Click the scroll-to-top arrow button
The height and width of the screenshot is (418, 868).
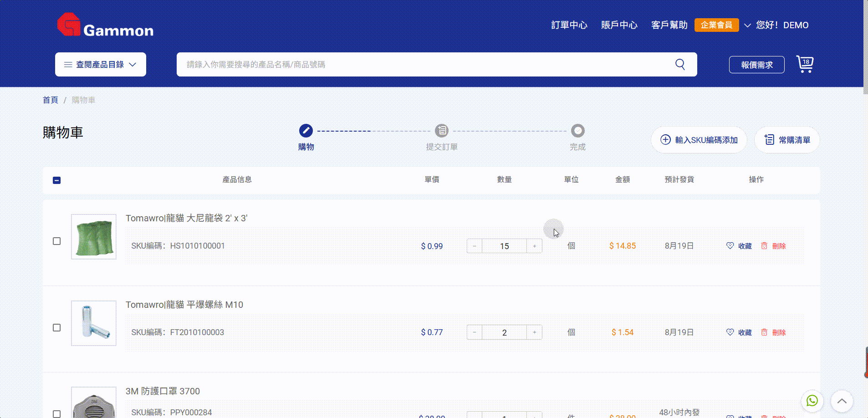pyautogui.click(x=842, y=401)
